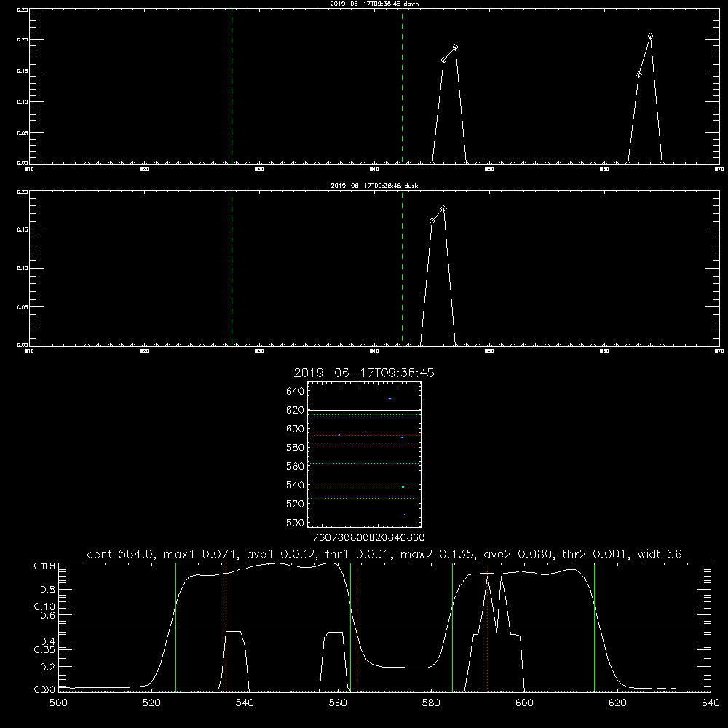This screenshot has height=728, width=728.
Task: Select the 'widt 56' value in the bottom title
Action: [660, 554]
